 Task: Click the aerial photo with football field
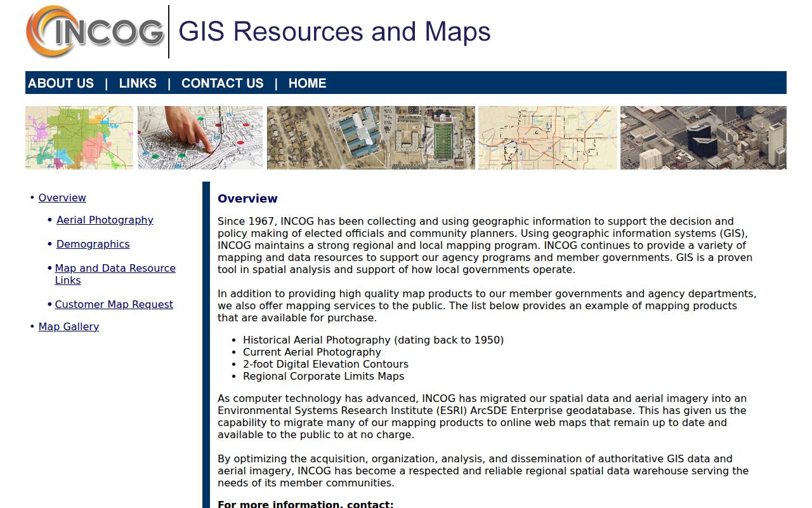point(371,138)
